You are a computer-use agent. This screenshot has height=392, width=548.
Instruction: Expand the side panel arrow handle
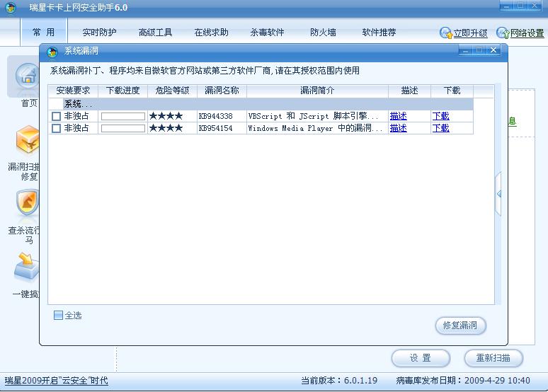(x=498, y=194)
